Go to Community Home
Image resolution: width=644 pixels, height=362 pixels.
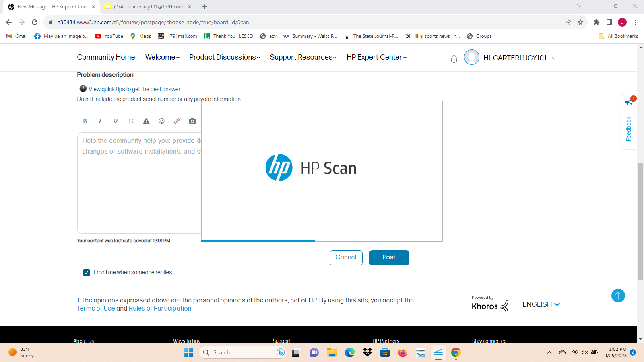pyautogui.click(x=106, y=57)
